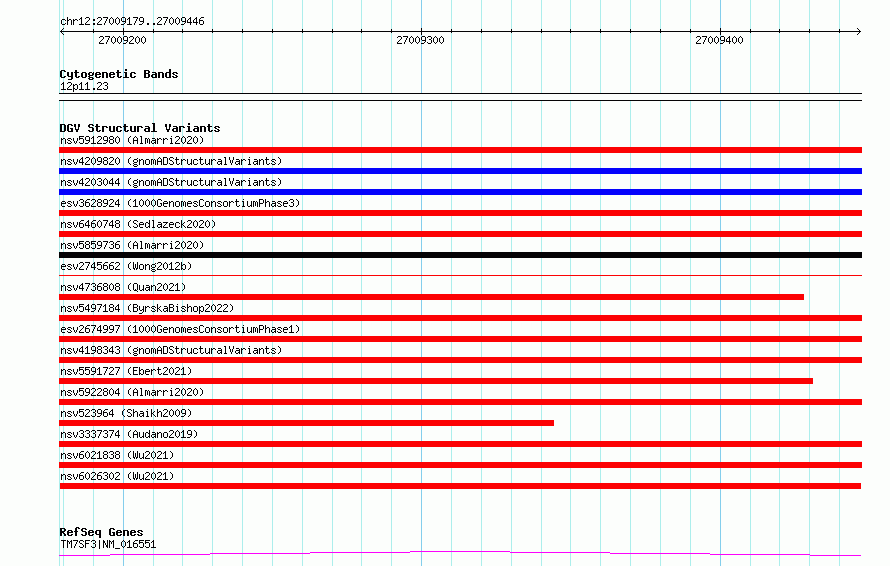Click the nsv5922804 (Almarri2020) label
The image size is (890, 566).
click(132, 392)
